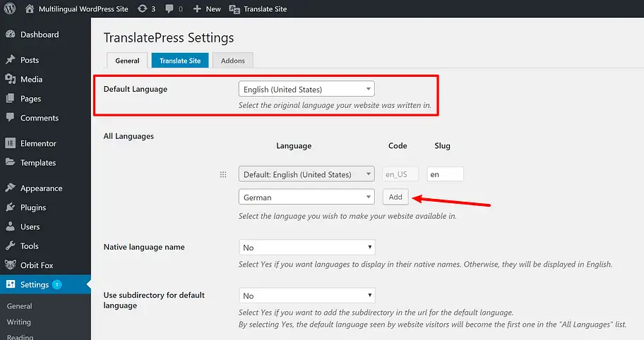The image size is (644, 340).
Task: Open the Default: English (United States) dropdown
Action: coord(306,174)
